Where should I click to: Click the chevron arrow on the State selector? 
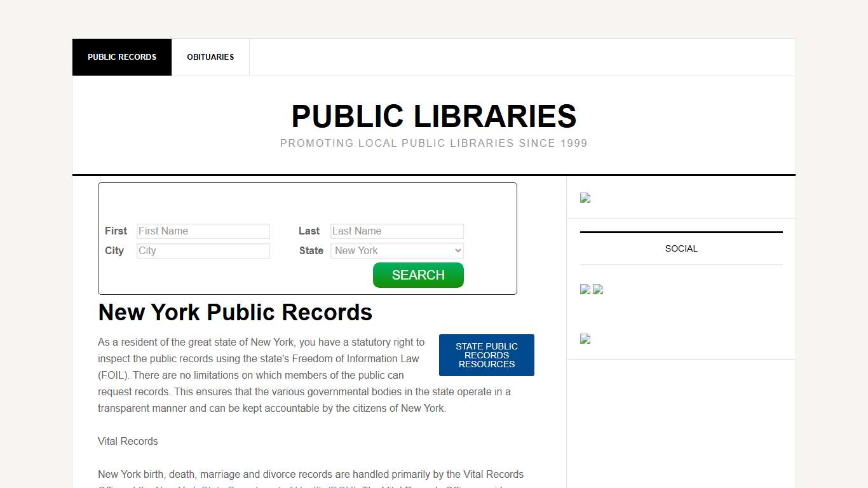point(459,250)
